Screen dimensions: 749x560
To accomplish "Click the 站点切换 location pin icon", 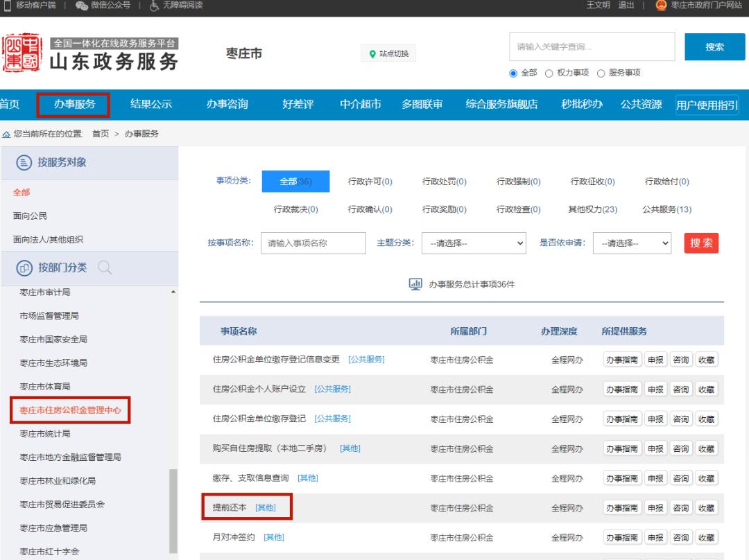I will coord(372,53).
